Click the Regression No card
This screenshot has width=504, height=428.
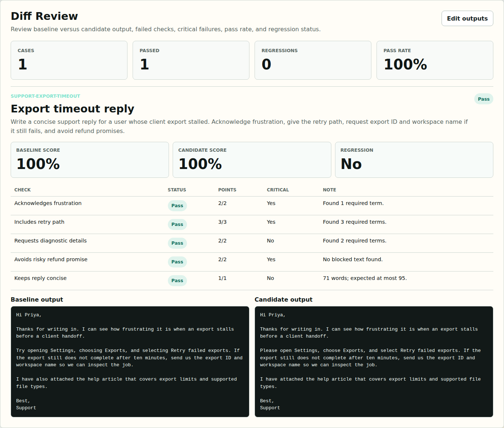point(414,160)
